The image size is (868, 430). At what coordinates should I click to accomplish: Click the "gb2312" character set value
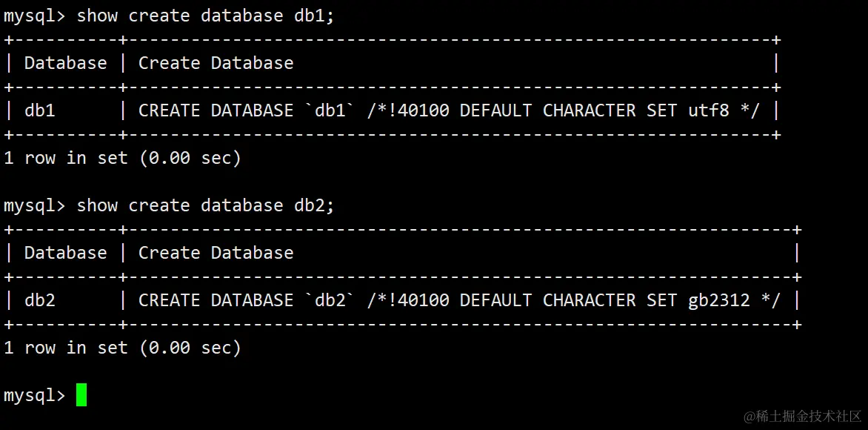(x=719, y=300)
